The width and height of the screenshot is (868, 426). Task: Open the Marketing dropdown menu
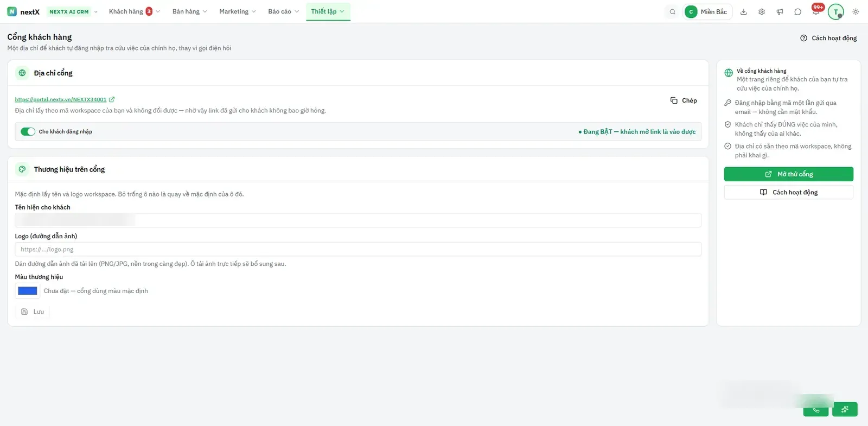click(237, 11)
